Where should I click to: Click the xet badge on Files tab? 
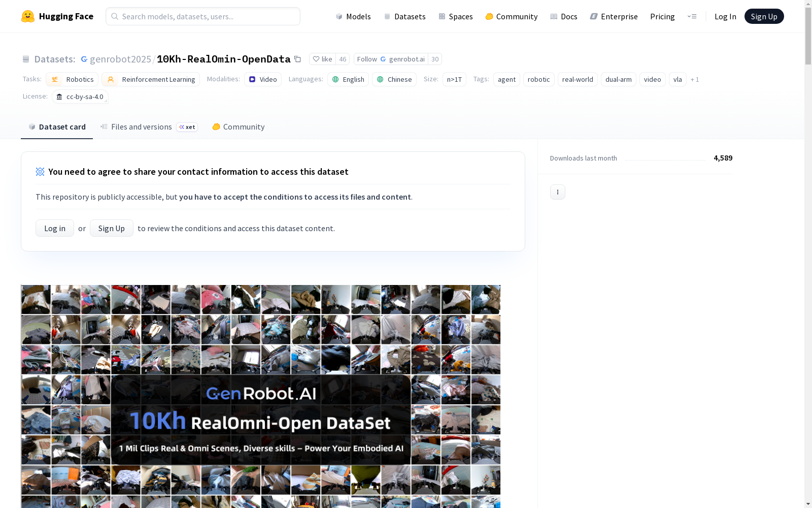(187, 127)
